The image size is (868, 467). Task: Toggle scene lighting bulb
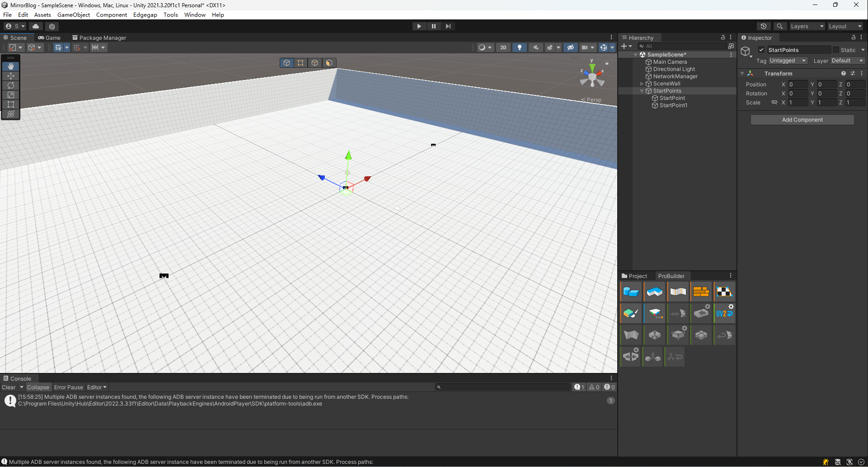(520, 47)
